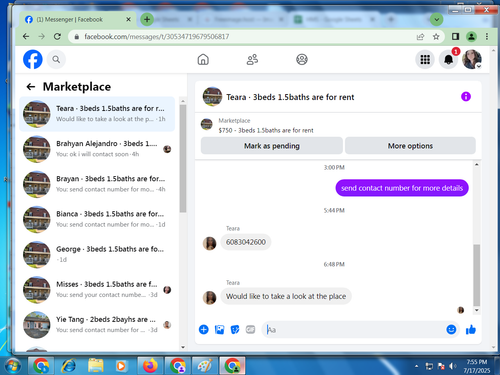Open conversation information purple icon

click(x=466, y=97)
